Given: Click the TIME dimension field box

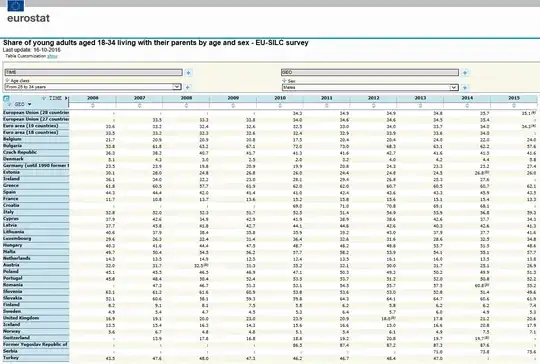Looking at the screenshot, I should click(94, 72).
